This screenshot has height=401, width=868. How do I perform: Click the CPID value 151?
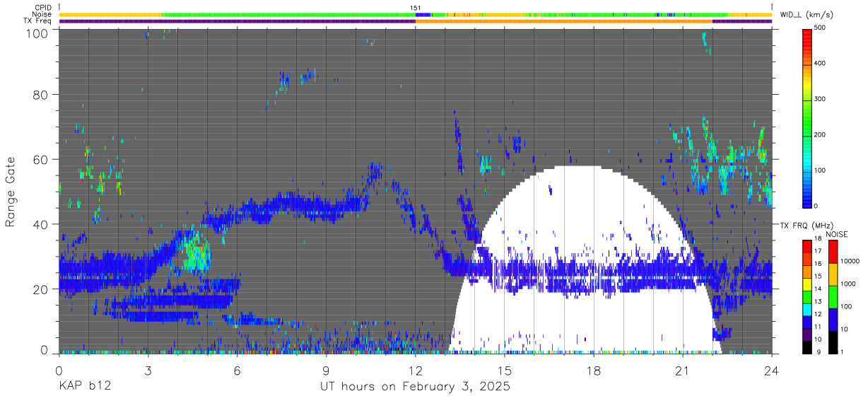point(416,8)
